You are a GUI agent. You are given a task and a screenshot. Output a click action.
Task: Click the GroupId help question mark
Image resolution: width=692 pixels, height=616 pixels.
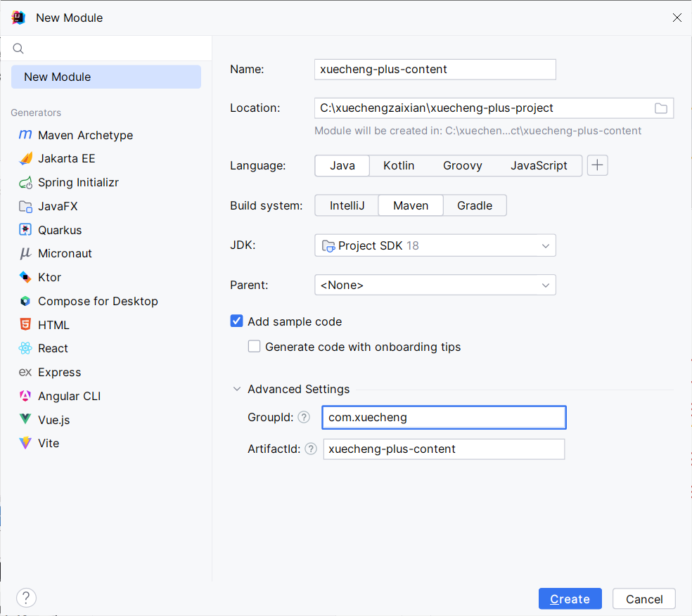point(304,417)
